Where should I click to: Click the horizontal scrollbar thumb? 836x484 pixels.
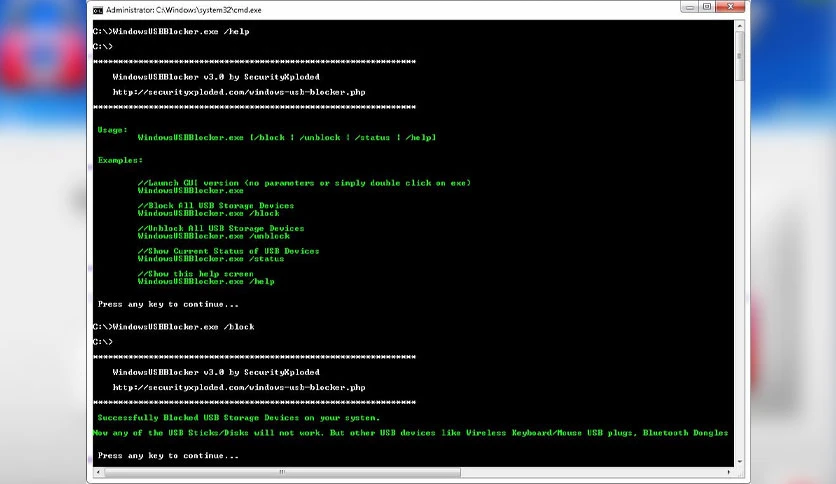tap(282, 472)
